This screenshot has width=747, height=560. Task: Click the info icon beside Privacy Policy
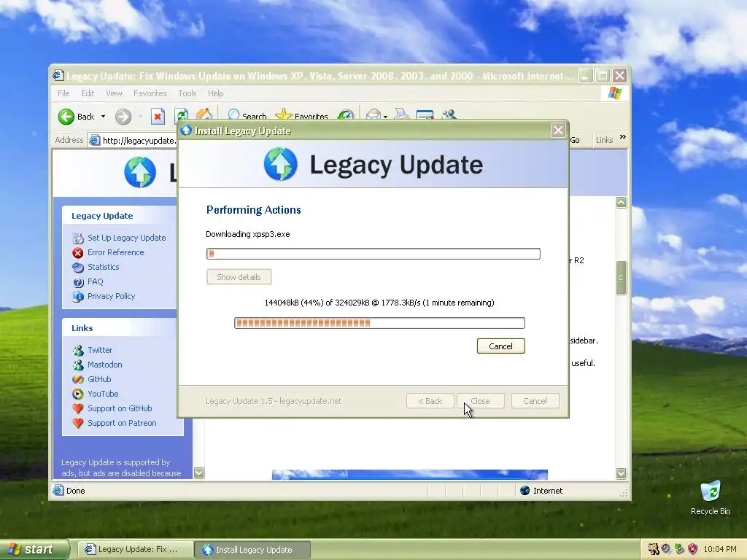(x=78, y=297)
